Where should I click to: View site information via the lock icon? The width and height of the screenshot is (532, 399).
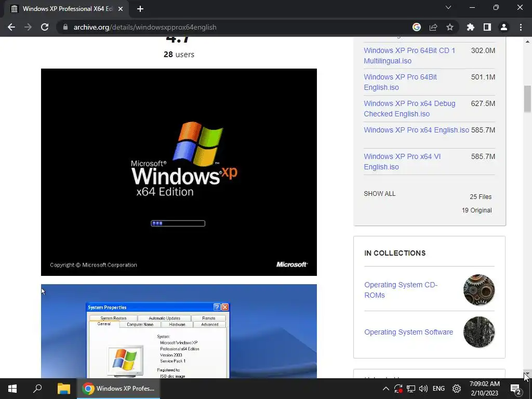[65, 27]
